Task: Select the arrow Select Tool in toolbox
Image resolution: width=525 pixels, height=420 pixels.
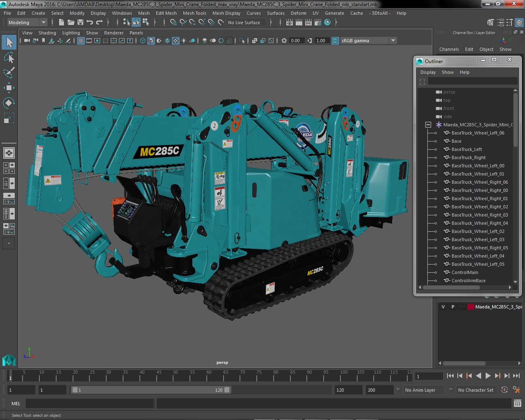Action: point(9,42)
